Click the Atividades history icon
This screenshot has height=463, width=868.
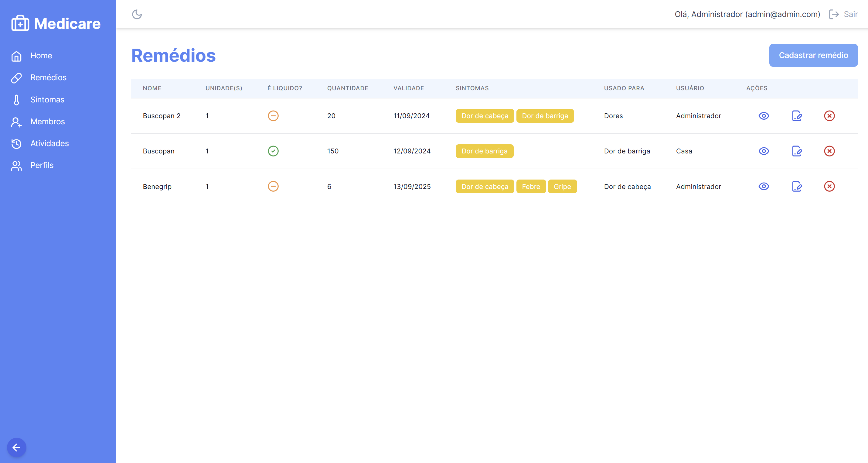pos(16,144)
